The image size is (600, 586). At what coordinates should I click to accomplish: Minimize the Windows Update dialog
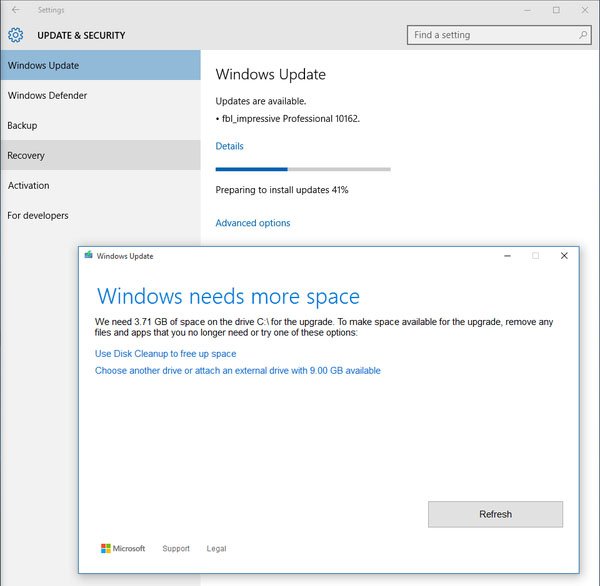[x=507, y=256]
